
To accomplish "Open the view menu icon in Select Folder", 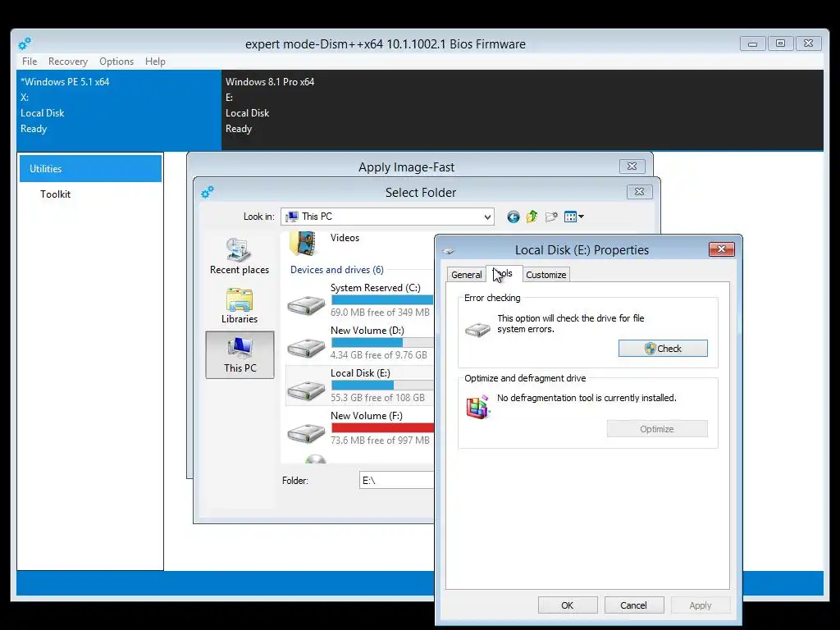I will pos(573,217).
